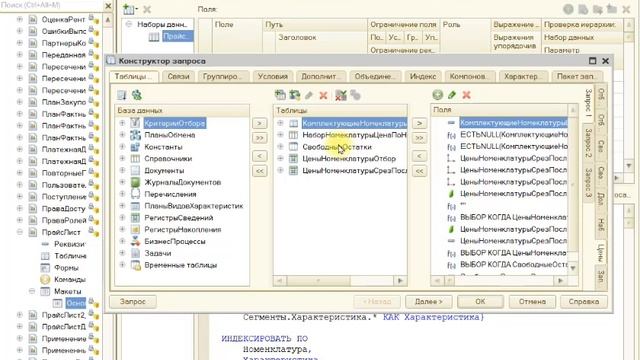Select the vertical Запрос 3 tab
Image resolution: width=640 pixels, height=360 pixels.
point(588,182)
